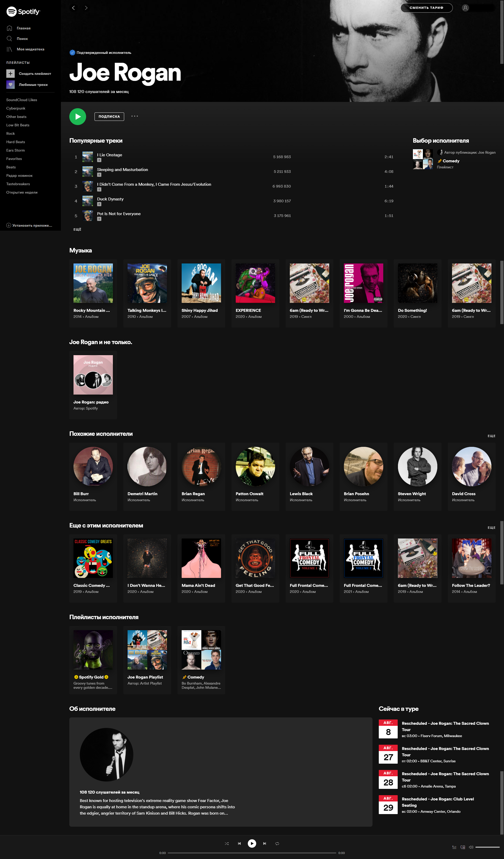
Task: Open Steven Wright artist page
Action: point(417,477)
